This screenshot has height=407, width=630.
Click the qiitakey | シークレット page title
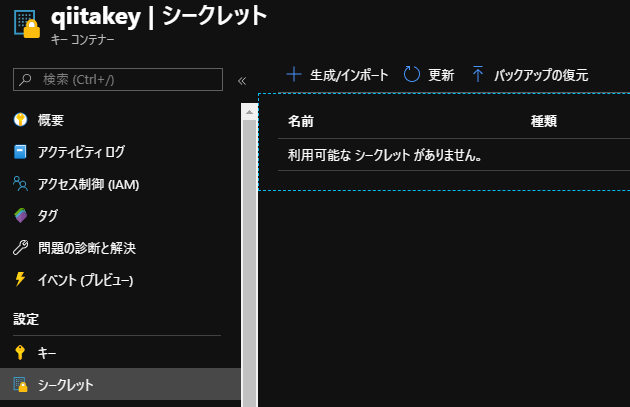159,17
